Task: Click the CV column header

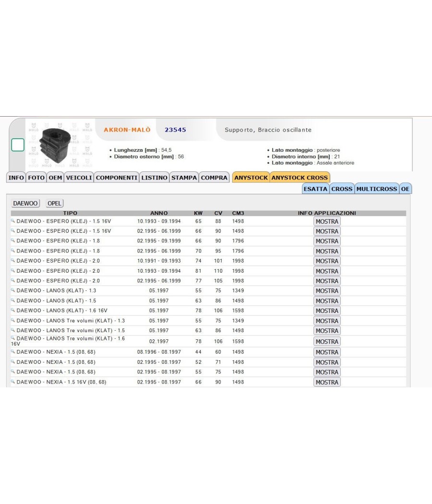Action: coord(218,213)
